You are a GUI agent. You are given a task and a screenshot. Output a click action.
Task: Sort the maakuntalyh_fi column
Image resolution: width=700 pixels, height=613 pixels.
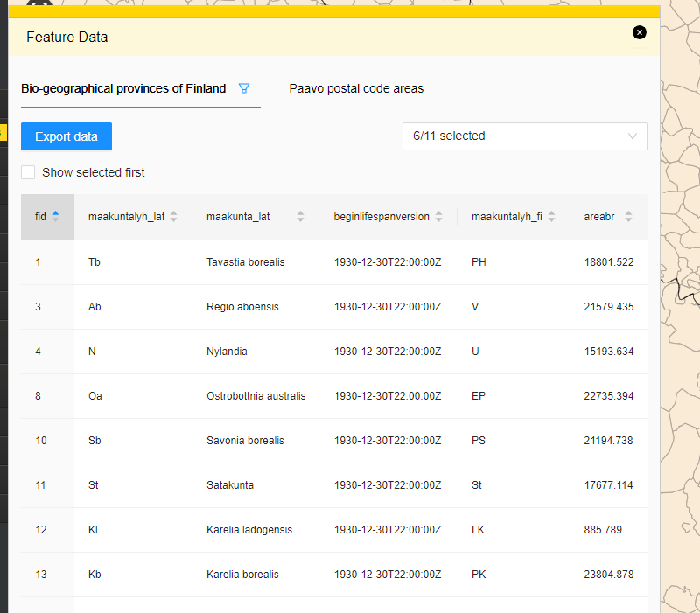(x=550, y=216)
